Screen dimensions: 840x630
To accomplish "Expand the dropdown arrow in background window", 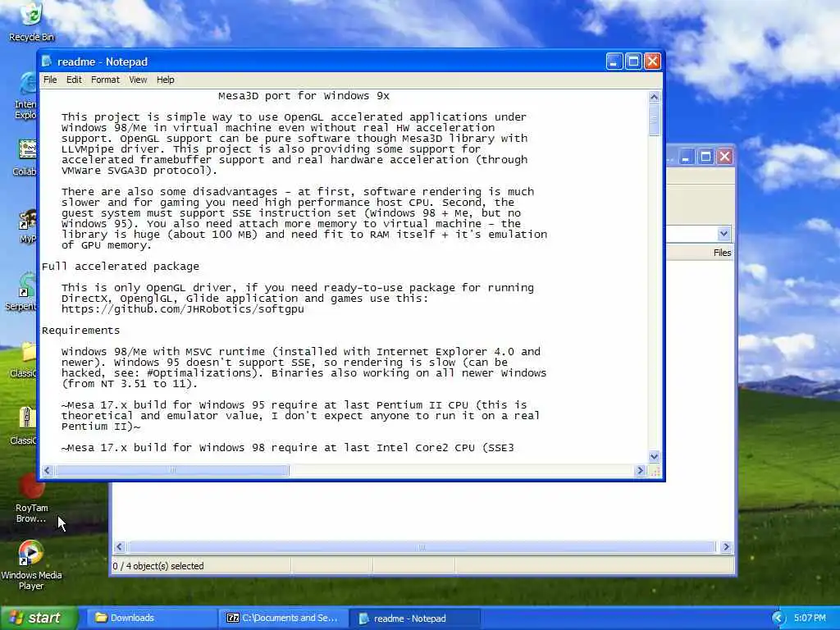I will (x=724, y=234).
